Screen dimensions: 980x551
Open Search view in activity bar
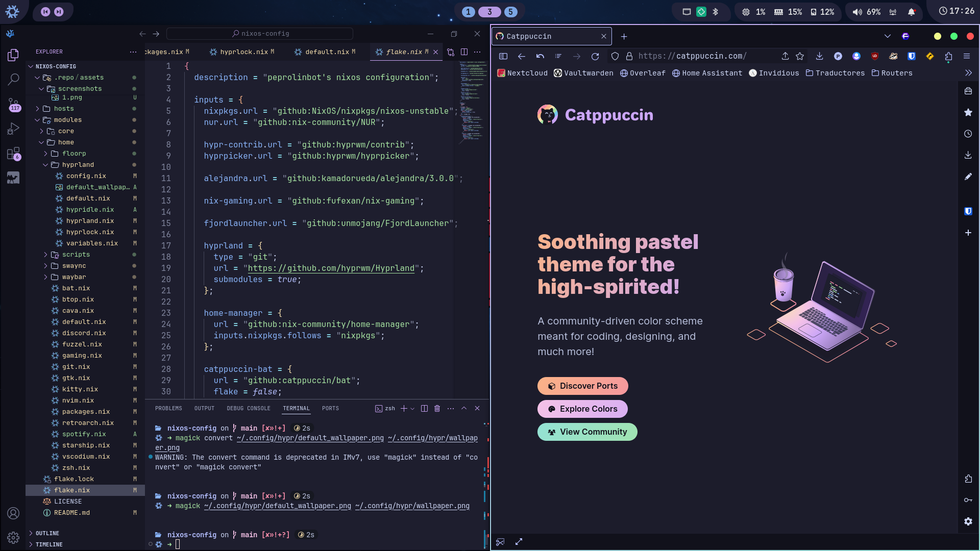click(13, 79)
